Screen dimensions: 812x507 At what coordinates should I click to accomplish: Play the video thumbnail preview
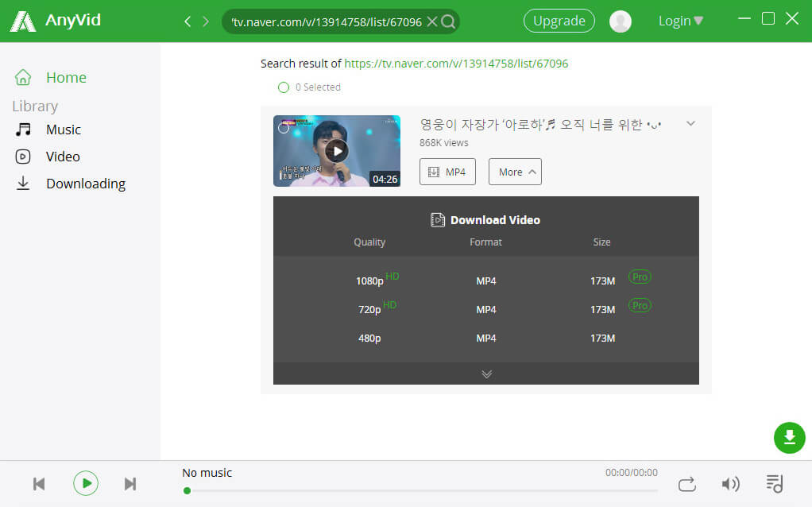click(337, 151)
